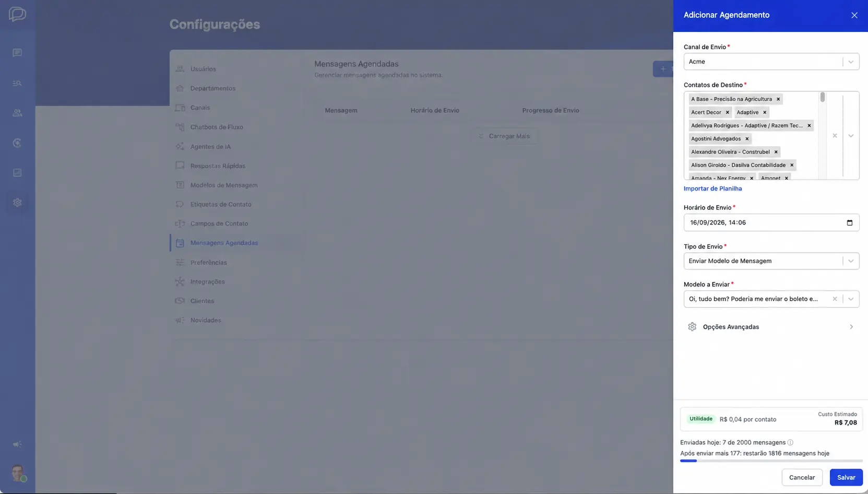Close the Adicionar Agendamento panel
Image resolution: width=868 pixels, height=494 pixels.
click(854, 15)
